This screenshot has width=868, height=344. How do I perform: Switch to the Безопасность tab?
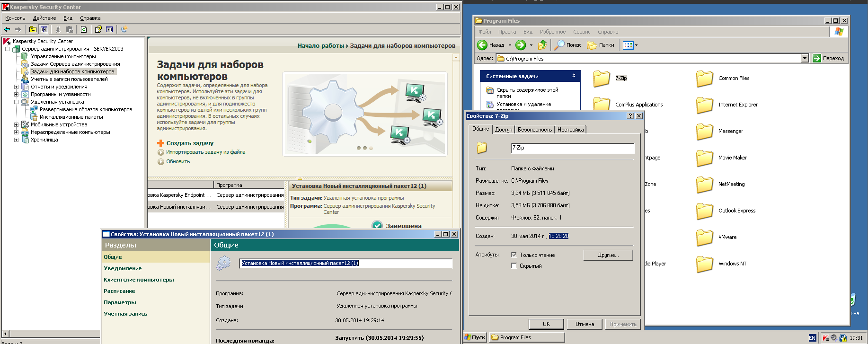tap(535, 130)
